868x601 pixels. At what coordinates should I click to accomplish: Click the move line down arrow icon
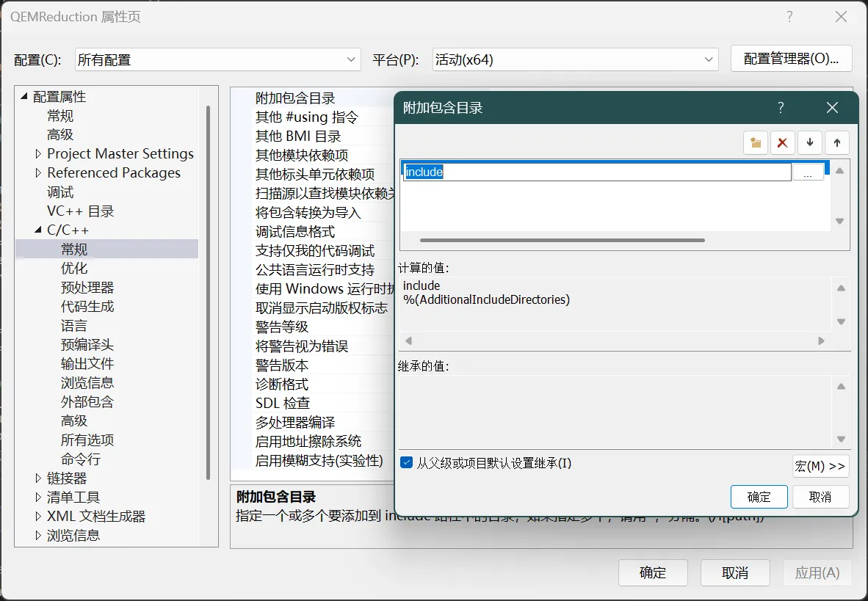[x=810, y=143]
